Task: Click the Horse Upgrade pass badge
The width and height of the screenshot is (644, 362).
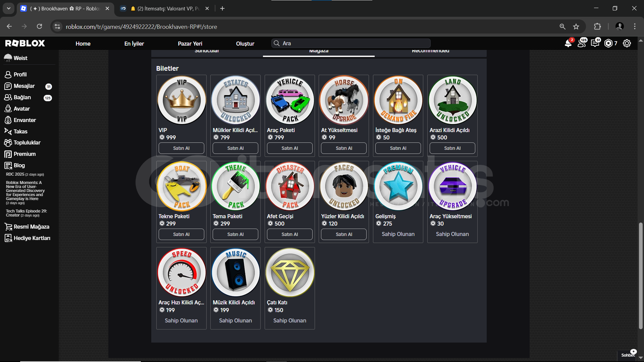Action: coord(344,100)
